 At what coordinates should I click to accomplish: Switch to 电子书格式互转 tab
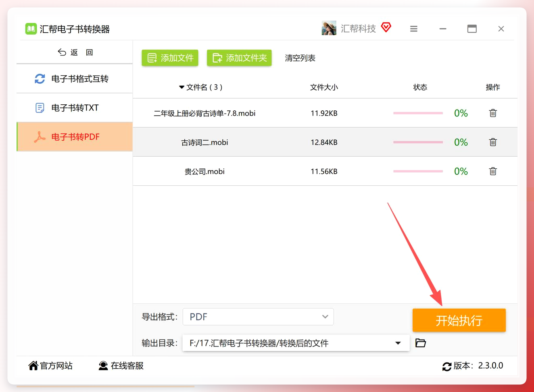(75, 79)
